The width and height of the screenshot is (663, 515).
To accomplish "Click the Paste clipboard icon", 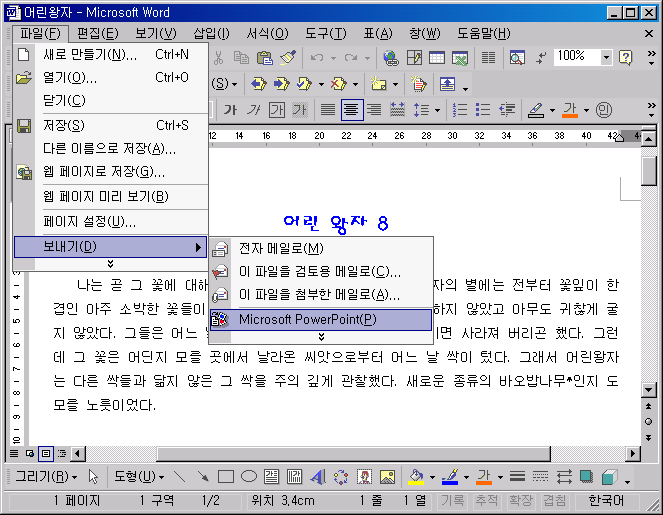I will pyautogui.click(x=265, y=58).
